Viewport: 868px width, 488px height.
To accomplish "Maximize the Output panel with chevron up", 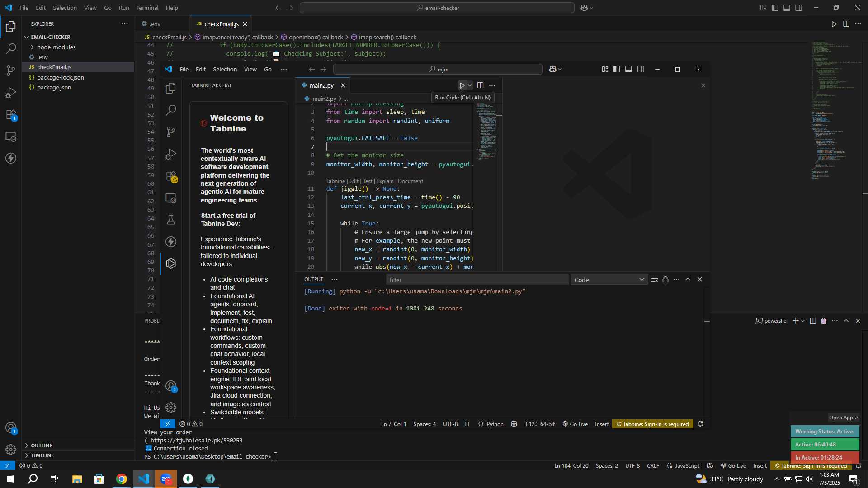I will (688, 279).
